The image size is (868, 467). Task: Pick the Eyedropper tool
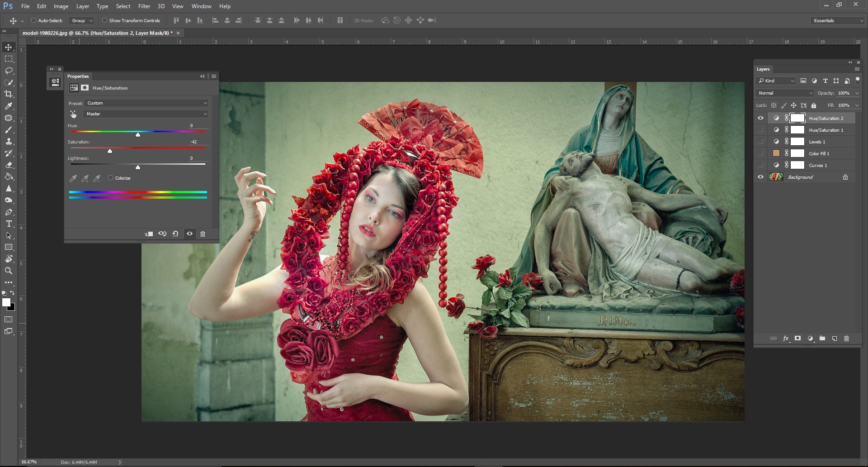click(x=9, y=106)
